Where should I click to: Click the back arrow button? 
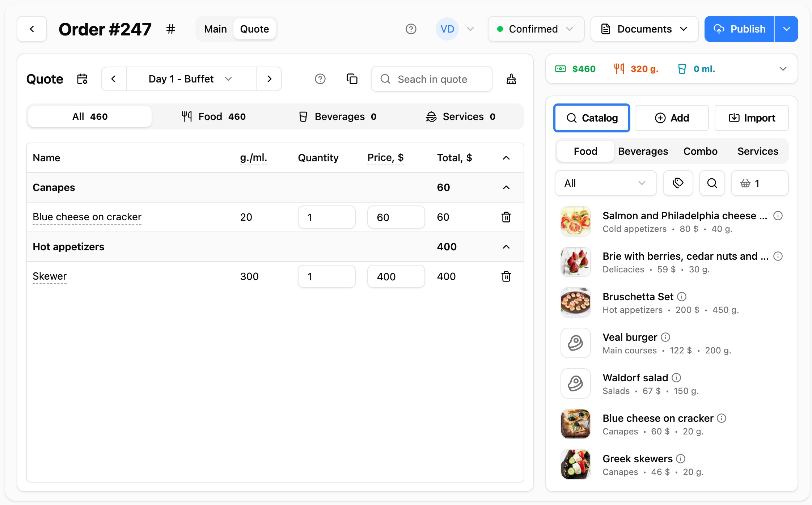coord(32,29)
